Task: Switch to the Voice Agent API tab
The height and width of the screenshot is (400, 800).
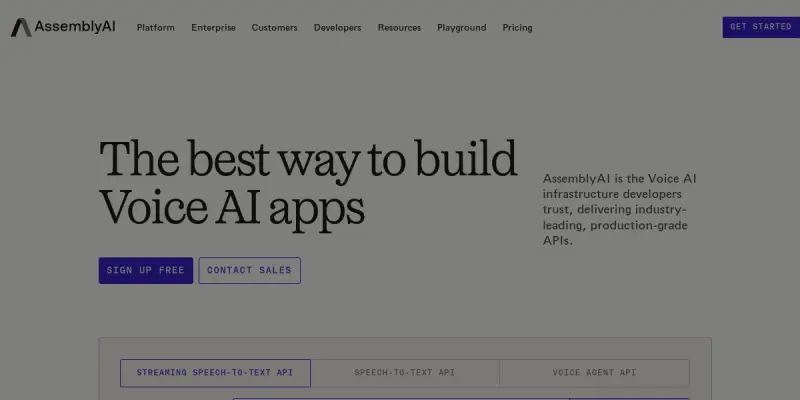Action: pos(594,373)
